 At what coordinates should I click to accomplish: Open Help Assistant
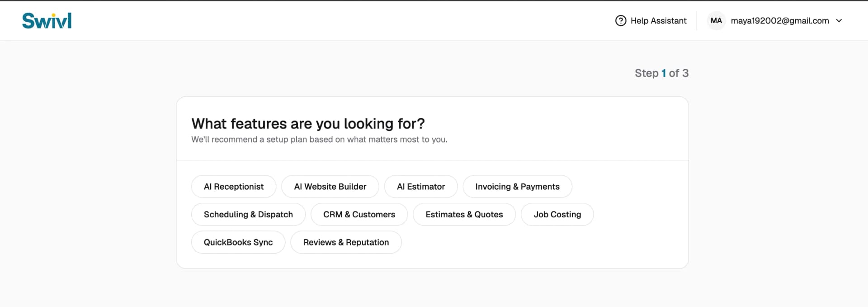click(x=658, y=21)
